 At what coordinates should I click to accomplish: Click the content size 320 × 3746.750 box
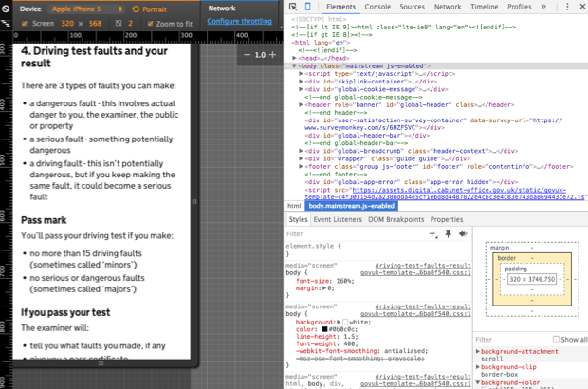(532, 279)
